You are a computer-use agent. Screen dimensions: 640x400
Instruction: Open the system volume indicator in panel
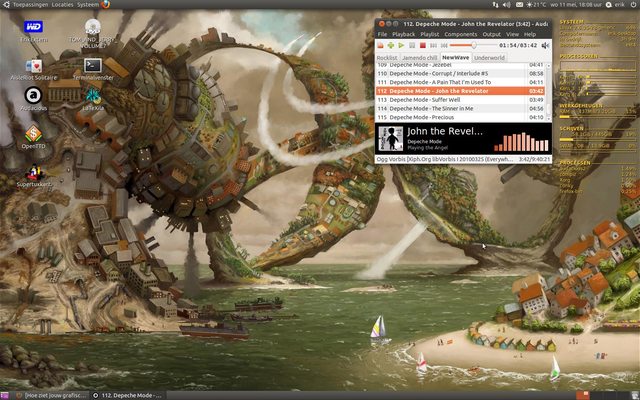pos(507,5)
